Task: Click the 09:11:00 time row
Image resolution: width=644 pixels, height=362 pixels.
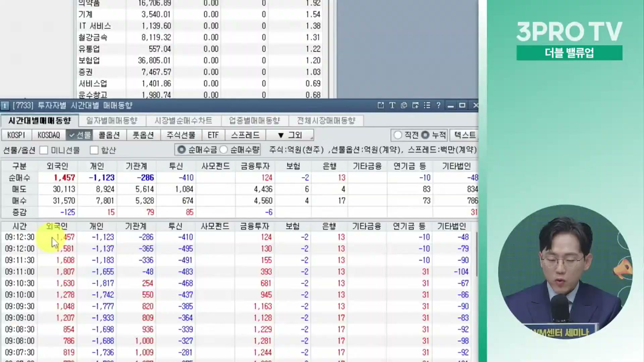Action: (x=19, y=272)
